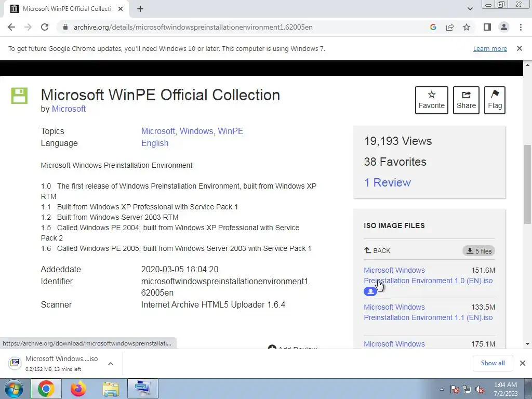Viewport: 532px width, 399px height.
Task: Open the Microsoft topic link
Action: pos(158,131)
